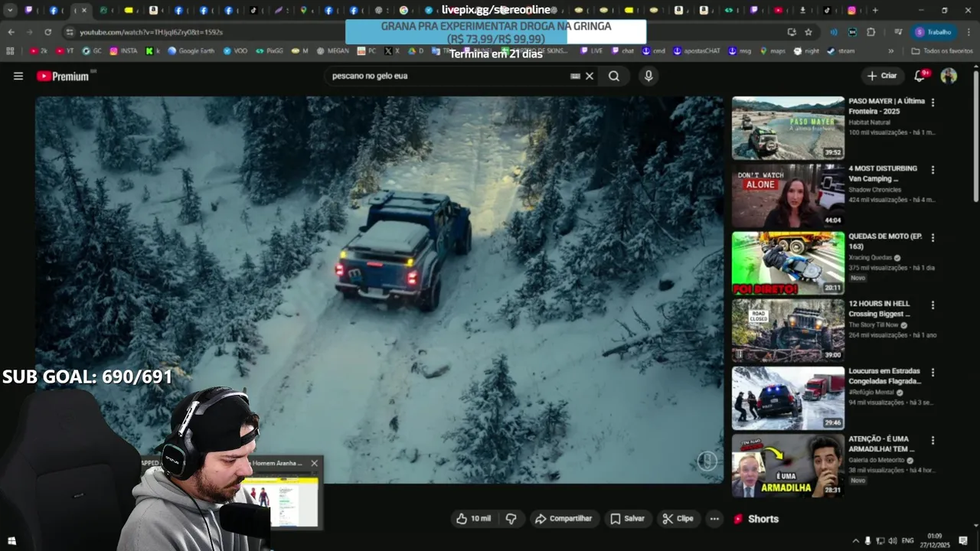980x551 pixels.
Task: Open the QUEDAS DE MOTO (EP. 163) thumbnail
Action: tap(788, 263)
